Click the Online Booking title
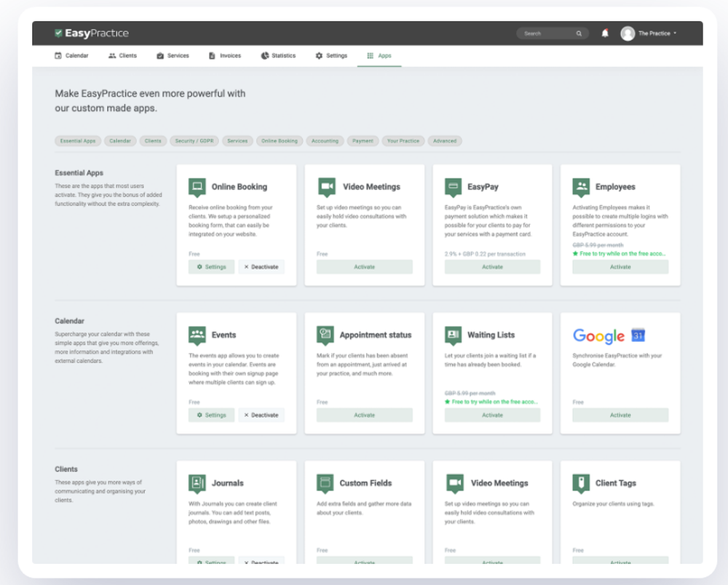This screenshot has height=585, width=728. click(239, 187)
